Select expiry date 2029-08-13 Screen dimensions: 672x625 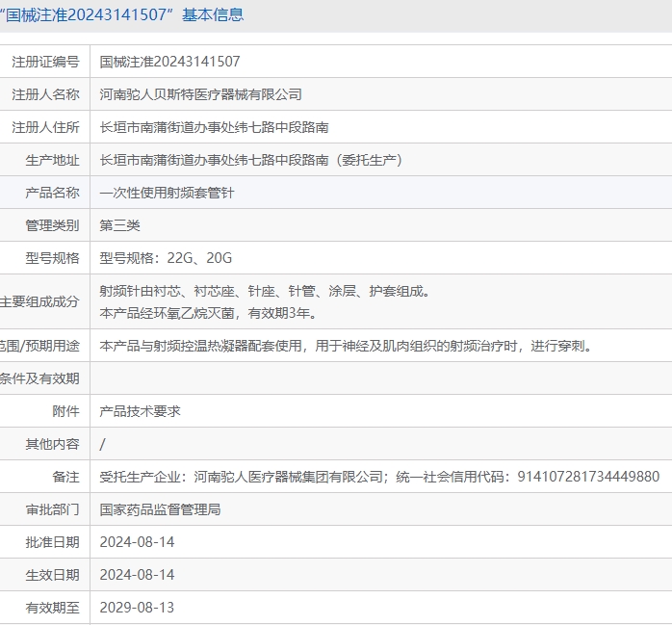tap(137, 608)
